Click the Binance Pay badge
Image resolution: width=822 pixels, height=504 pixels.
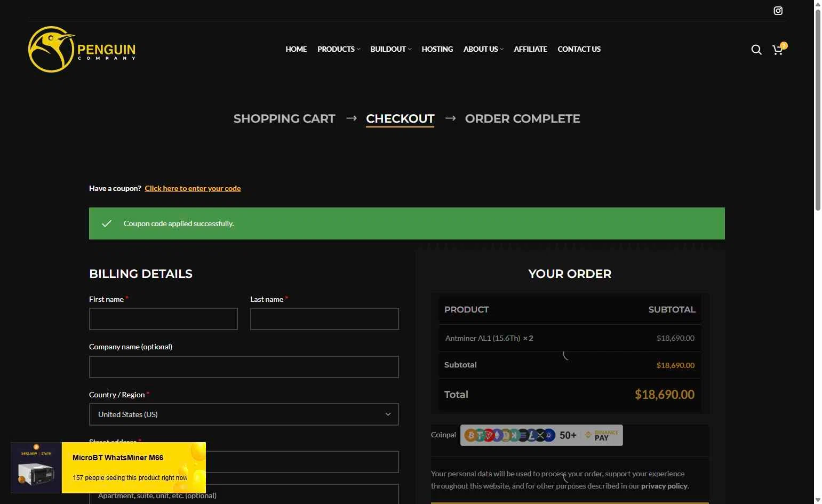(x=602, y=435)
